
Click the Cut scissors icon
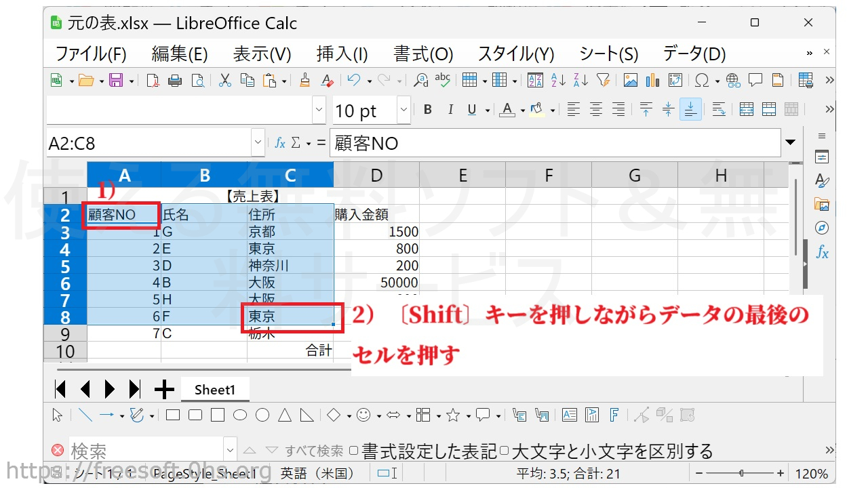[225, 81]
